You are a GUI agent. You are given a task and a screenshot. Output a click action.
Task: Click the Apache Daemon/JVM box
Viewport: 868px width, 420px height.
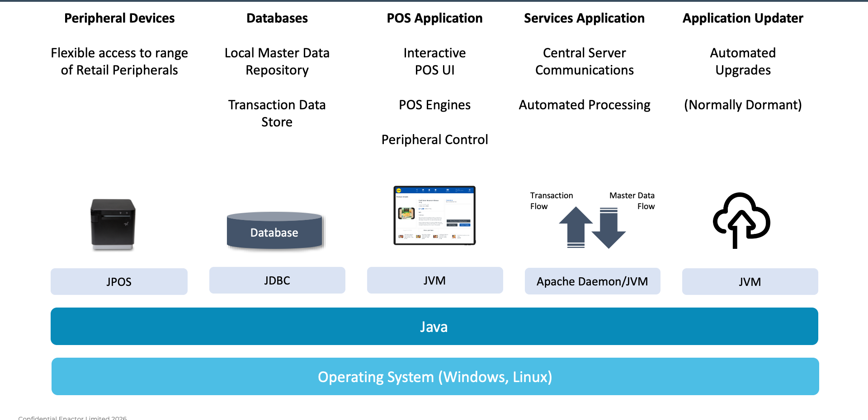(592, 281)
